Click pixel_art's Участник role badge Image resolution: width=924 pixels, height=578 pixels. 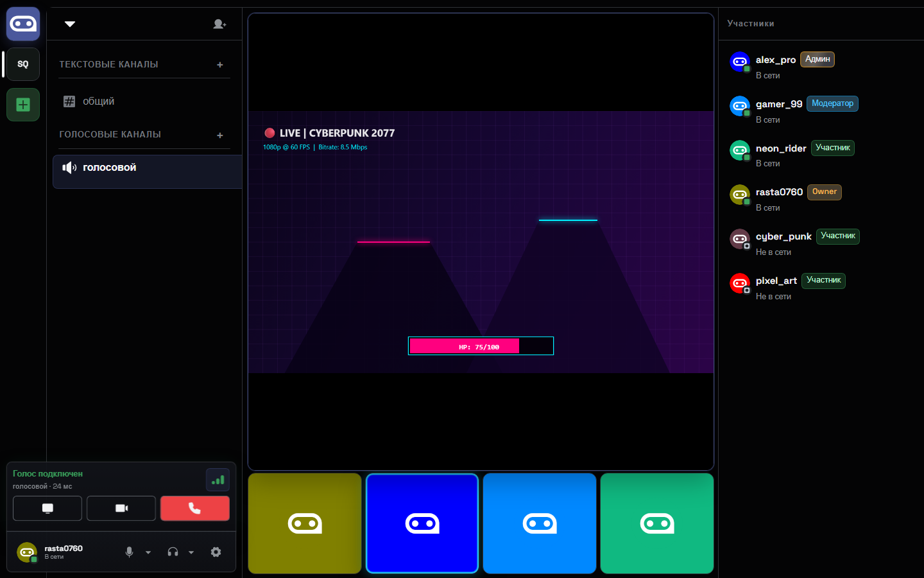pos(824,281)
